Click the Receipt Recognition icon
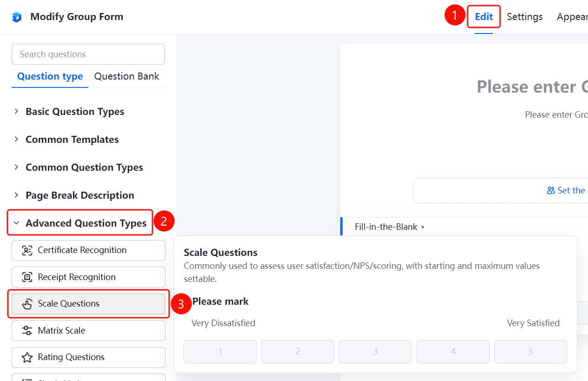The image size is (588, 381). [x=27, y=277]
